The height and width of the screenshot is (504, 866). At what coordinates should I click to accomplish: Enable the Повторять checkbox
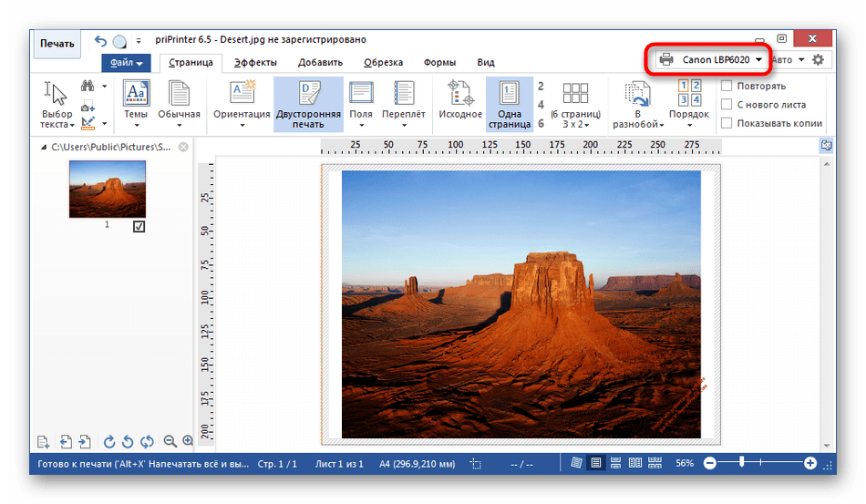click(x=727, y=86)
